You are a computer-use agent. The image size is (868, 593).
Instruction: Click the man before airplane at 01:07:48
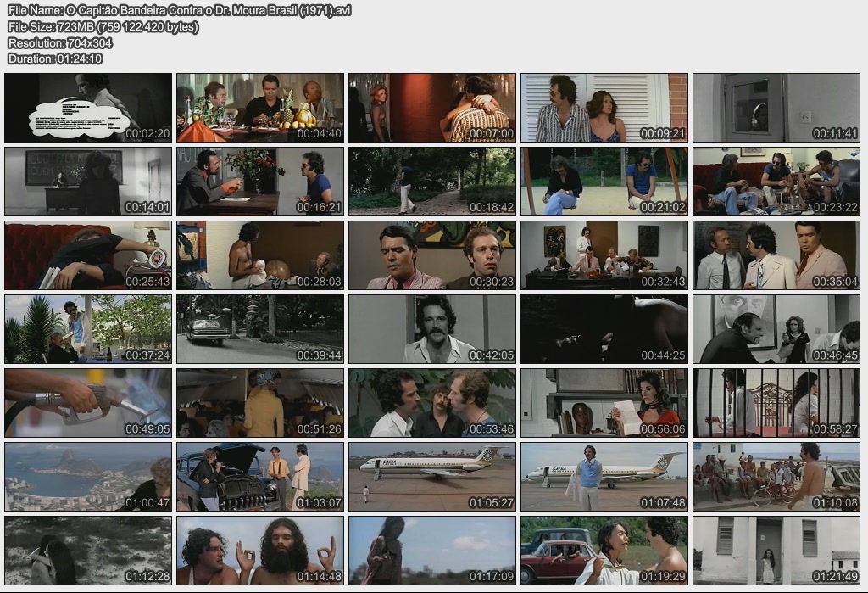(604, 477)
